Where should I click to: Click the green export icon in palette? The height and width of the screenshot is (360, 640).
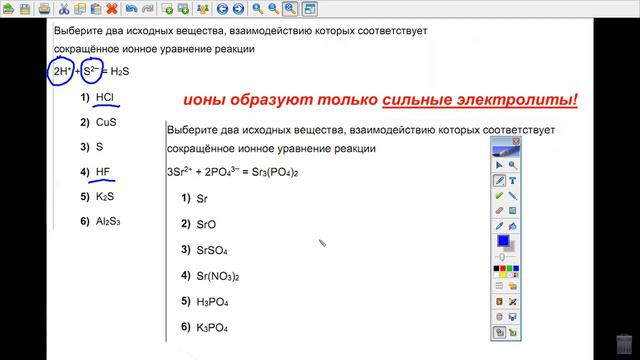(x=513, y=332)
